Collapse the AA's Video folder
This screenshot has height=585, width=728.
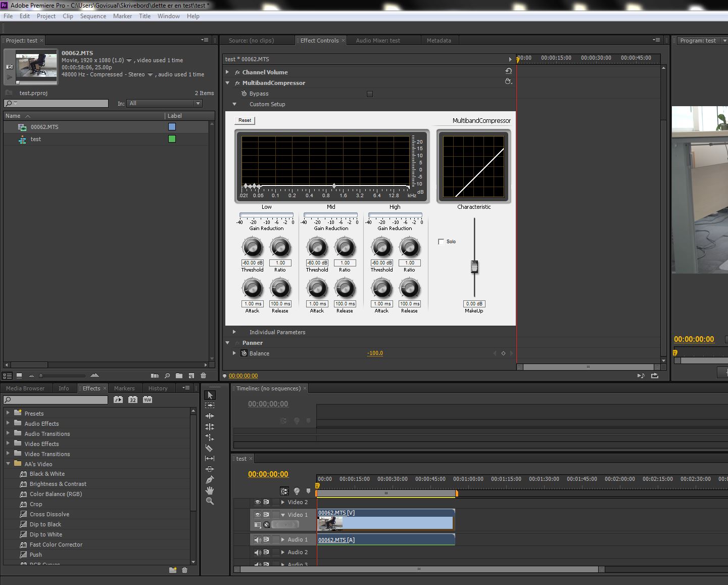(8, 464)
